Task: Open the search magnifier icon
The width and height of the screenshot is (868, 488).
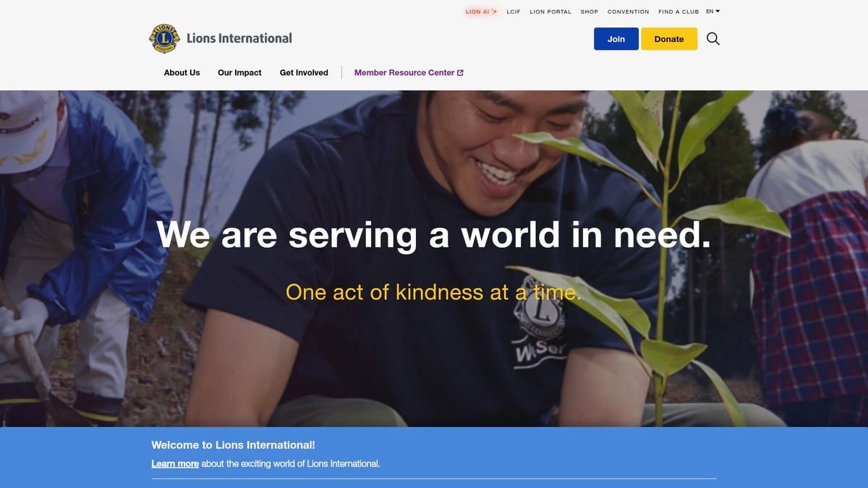Action: [713, 39]
